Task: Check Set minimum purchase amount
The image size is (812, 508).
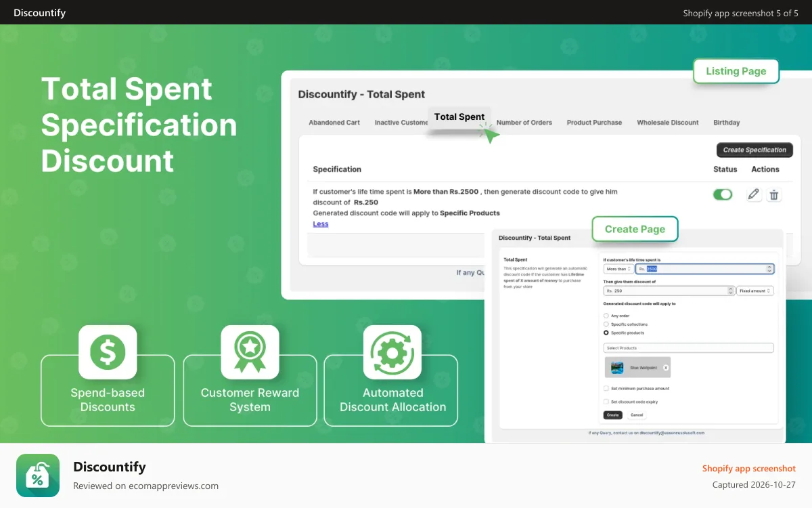Action: (606, 389)
